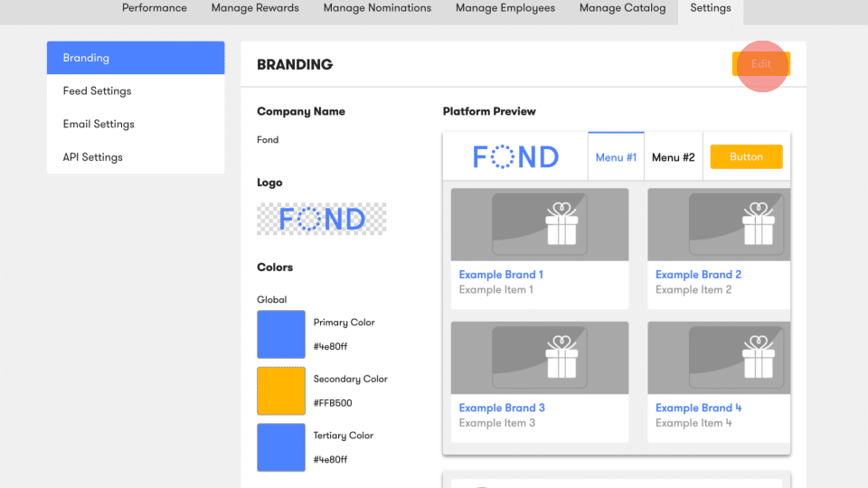Select Menu #1 in the preview
The height and width of the screenshot is (488, 868).
(x=616, y=157)
